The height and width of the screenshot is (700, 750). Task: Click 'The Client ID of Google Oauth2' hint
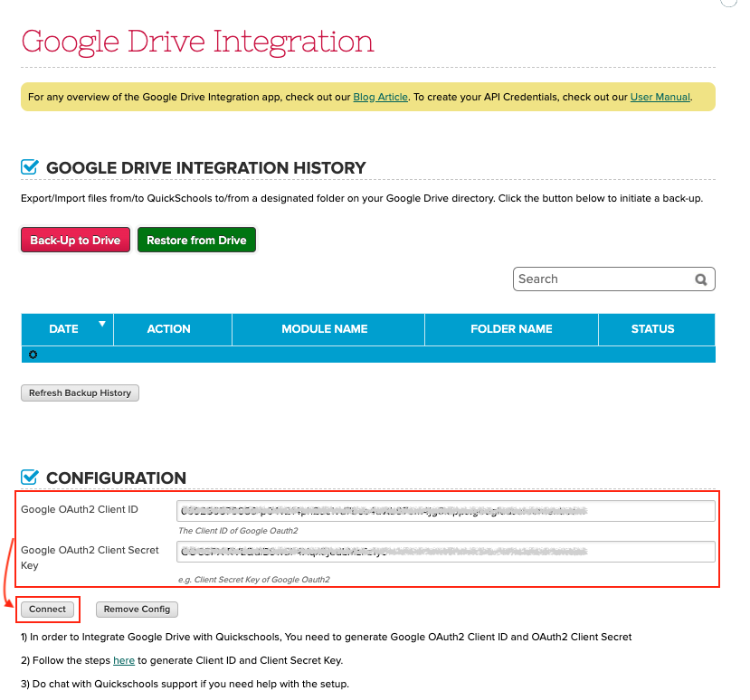coord(238,531)
